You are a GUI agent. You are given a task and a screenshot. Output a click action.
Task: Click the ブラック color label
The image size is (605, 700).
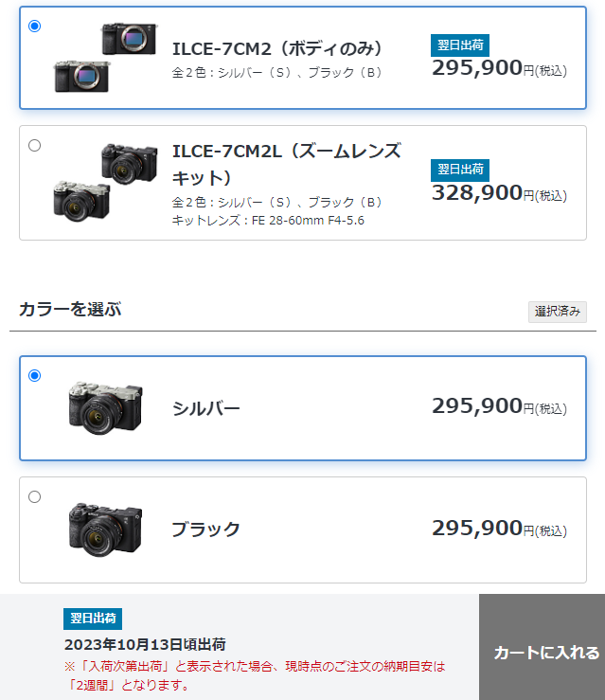(205, 529)
